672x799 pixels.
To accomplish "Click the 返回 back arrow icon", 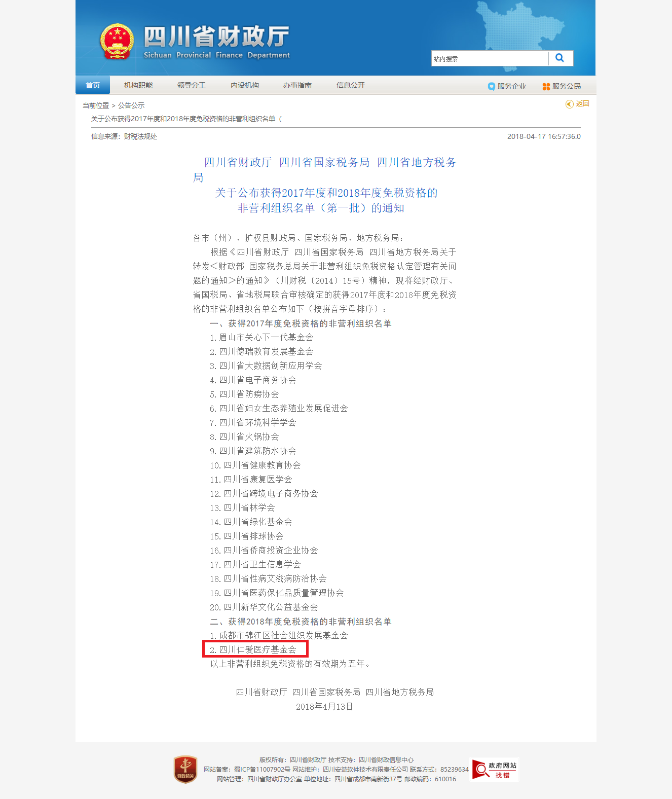I will pos(570,104).
